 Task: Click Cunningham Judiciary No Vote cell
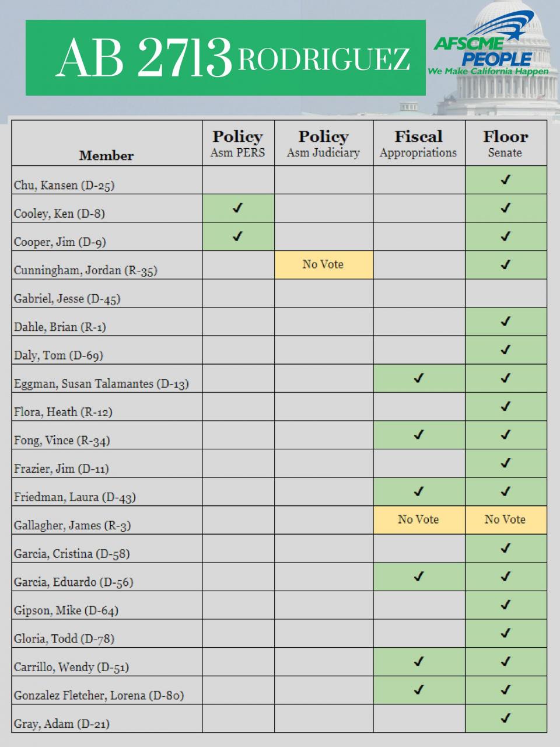[x=324, y=265]
